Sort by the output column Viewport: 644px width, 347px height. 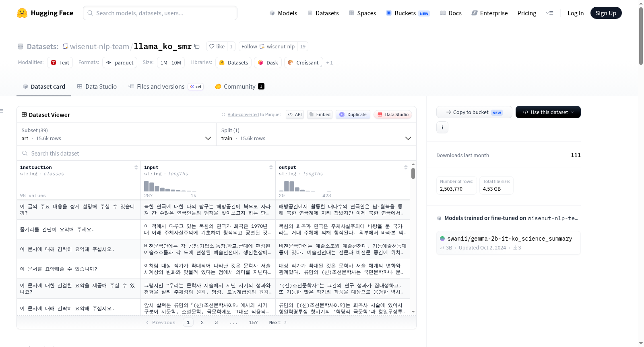point(406,167)
